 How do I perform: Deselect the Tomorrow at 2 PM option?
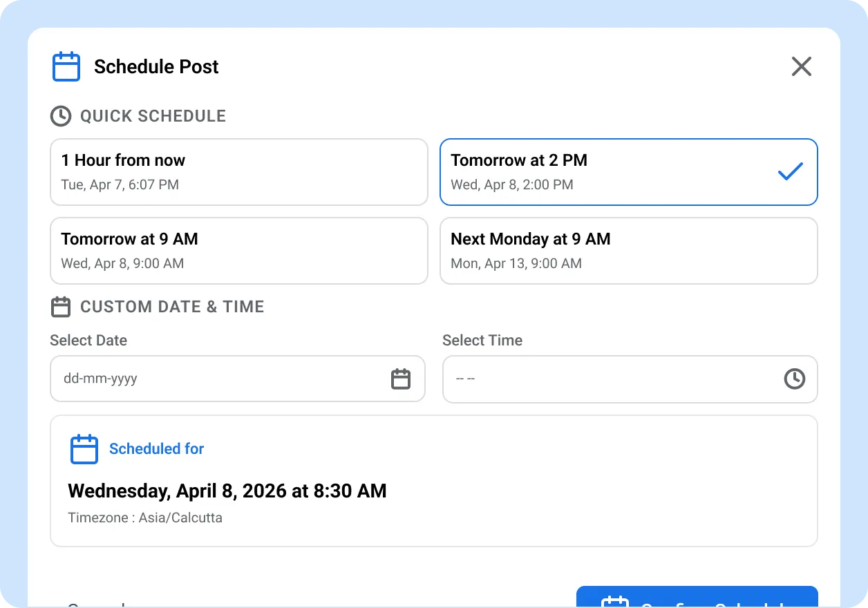tap(628, 171)
